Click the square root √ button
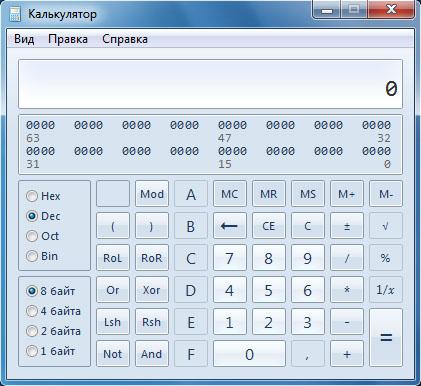The width and height of the screenshot is (421, 386). (386, 226)
